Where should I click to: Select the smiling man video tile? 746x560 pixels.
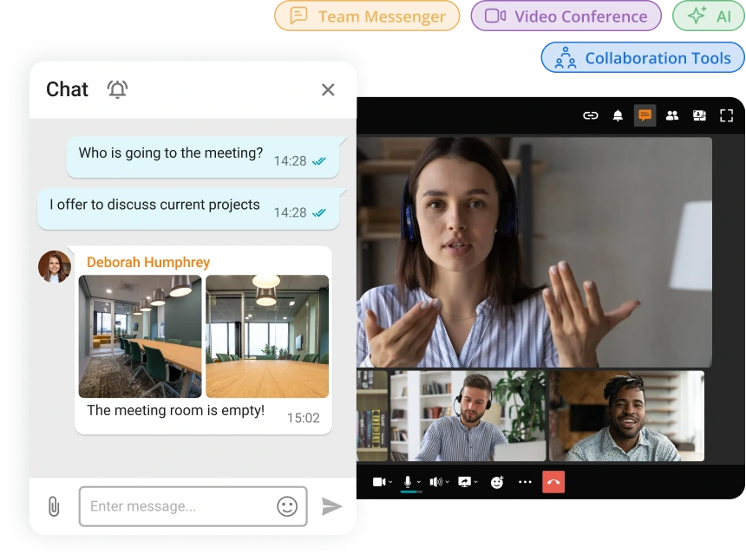coord(626,416)
